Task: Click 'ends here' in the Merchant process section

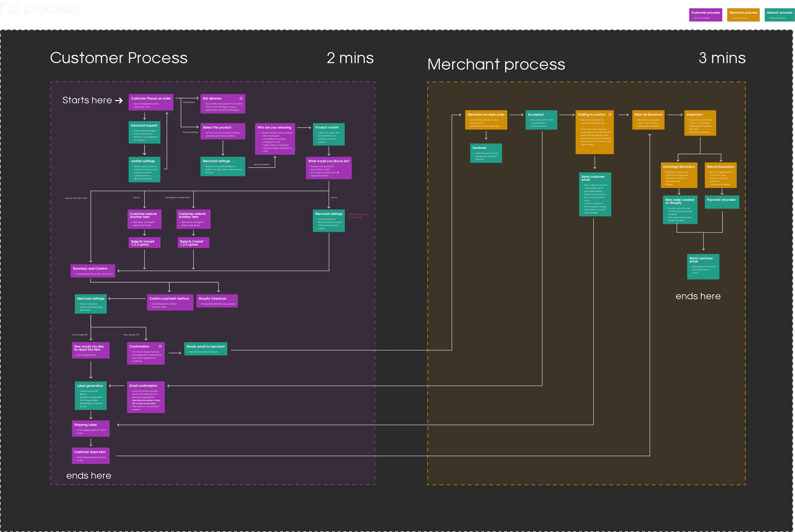Action: 698,296
